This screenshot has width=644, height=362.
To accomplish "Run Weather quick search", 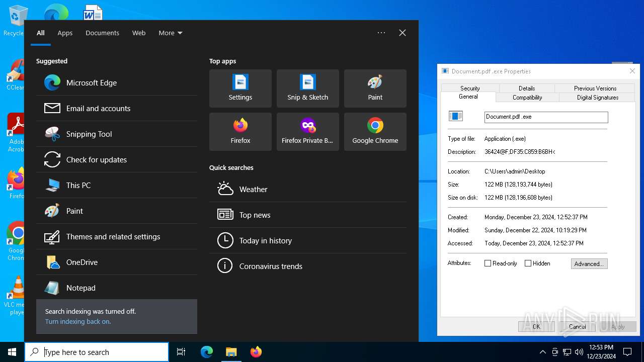I will [308, 189].
